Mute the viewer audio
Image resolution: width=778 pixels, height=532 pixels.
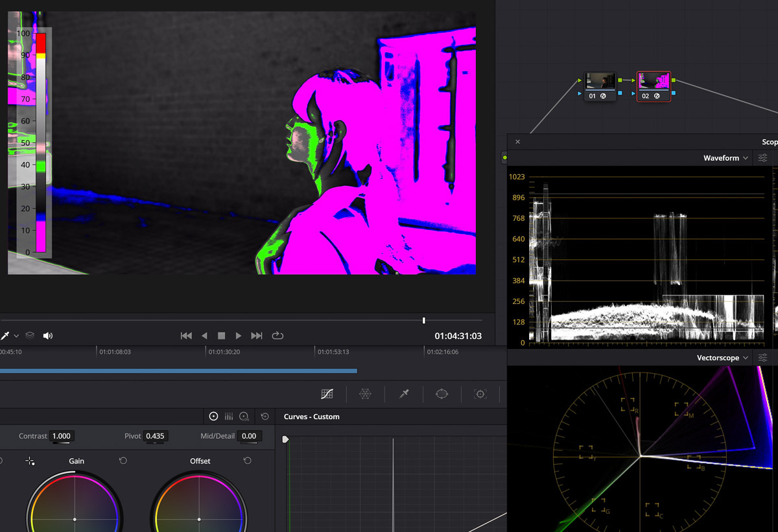pos(47,336)
